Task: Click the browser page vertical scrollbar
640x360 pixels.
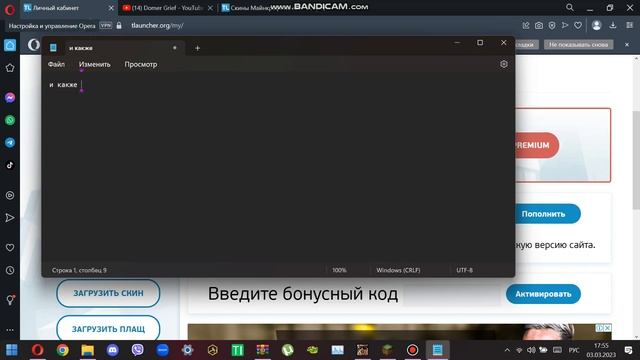Action: point(636,159)
